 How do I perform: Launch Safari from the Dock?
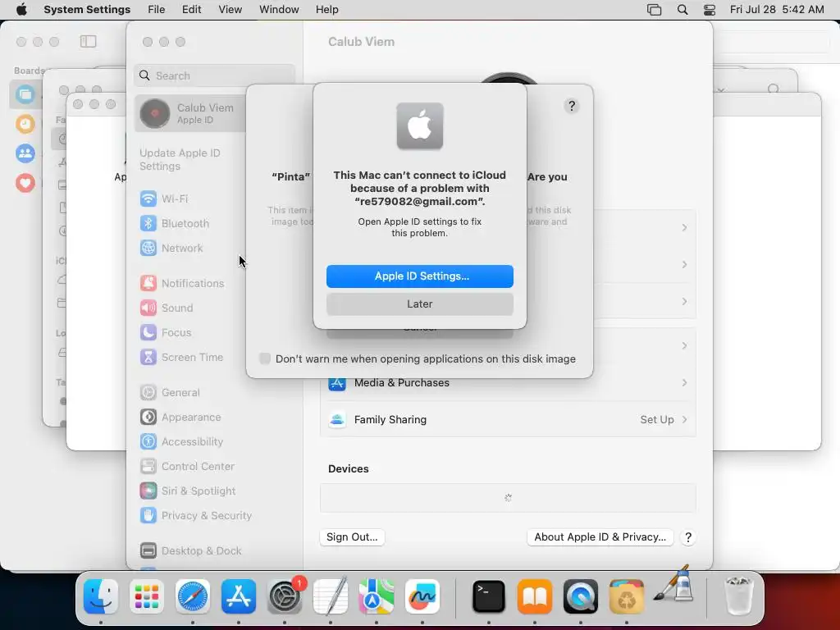pos(192,596)
